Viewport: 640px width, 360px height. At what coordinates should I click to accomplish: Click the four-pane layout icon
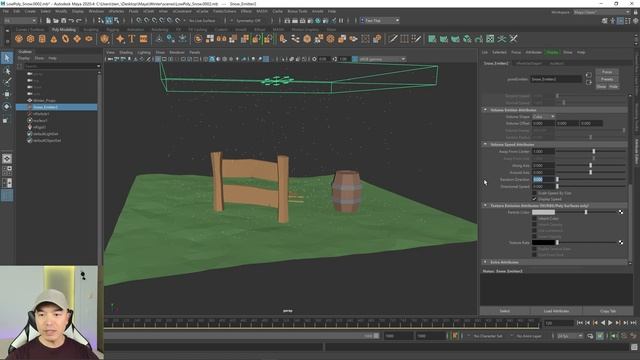click(7, 170)
